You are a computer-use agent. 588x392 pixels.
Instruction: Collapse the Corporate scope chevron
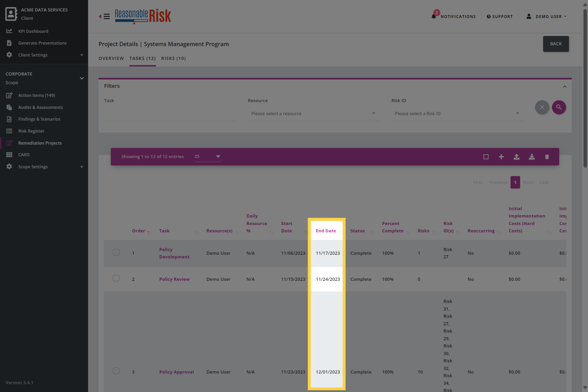(x=82, y=78)
